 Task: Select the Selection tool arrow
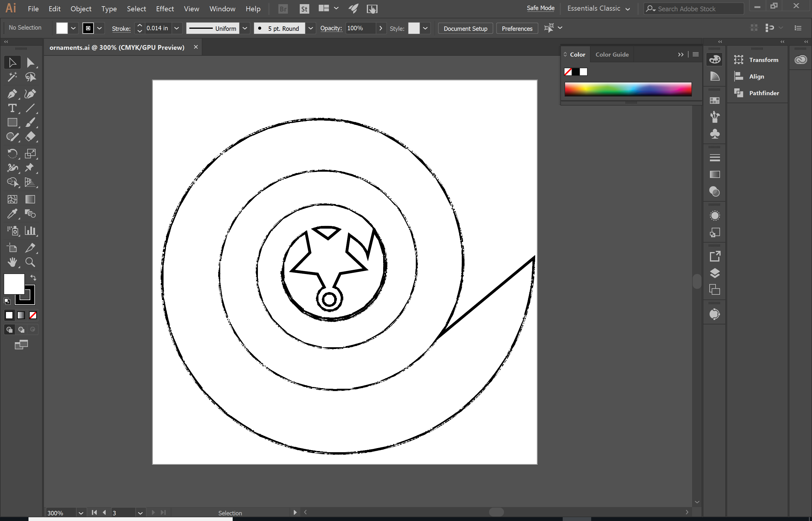tap(12, 63)
